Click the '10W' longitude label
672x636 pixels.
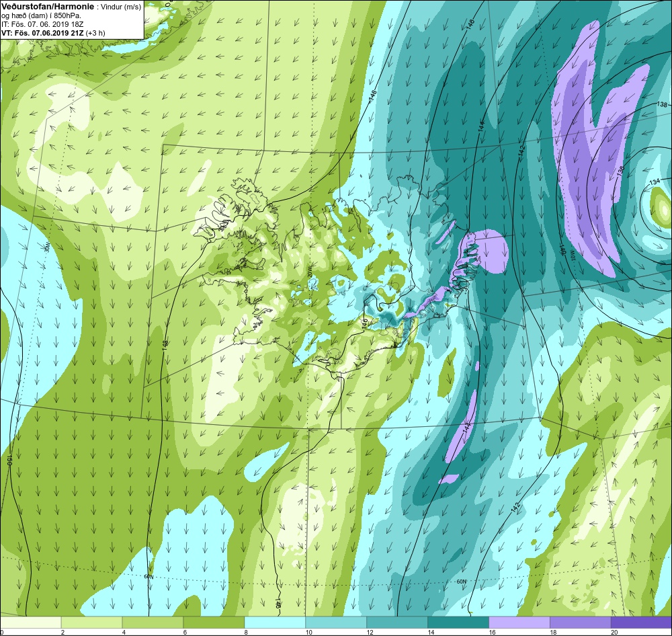[x=573, y=256]
